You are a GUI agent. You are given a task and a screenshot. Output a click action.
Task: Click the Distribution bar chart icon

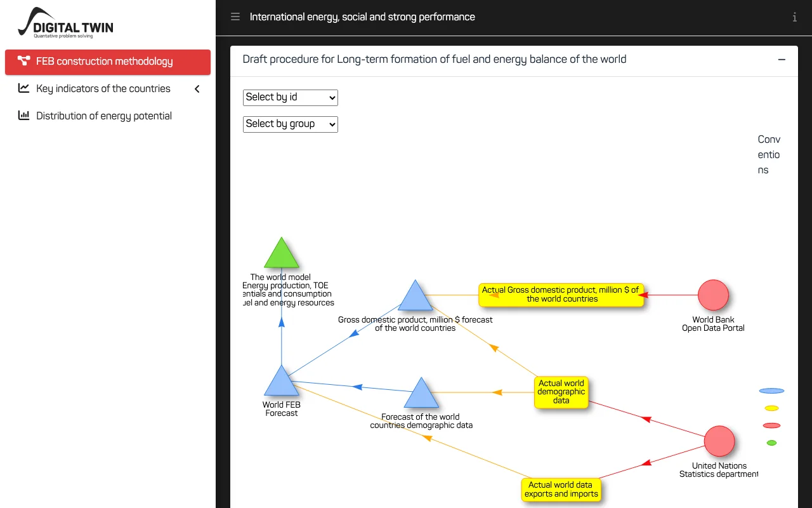pyautogui.click(x=24, y=116)
